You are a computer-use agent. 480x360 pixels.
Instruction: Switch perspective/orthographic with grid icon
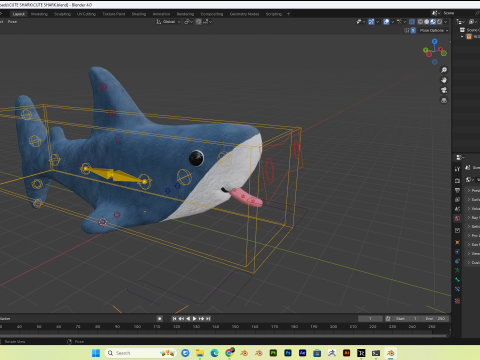tap(444, 100)
